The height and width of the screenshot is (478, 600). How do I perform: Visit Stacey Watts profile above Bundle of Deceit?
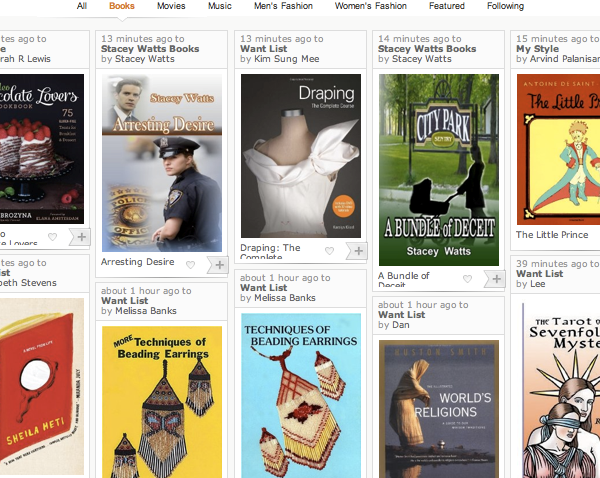click(422, 59)
